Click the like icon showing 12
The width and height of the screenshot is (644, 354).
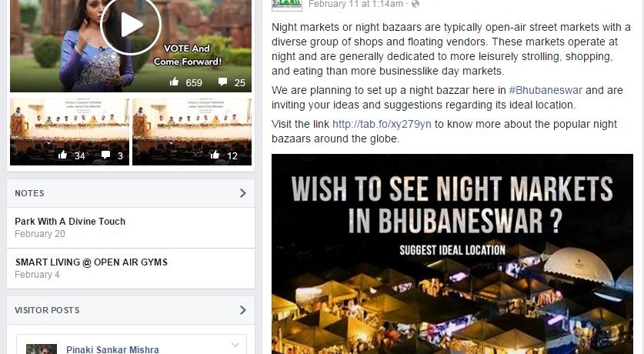tap(215, 155)
